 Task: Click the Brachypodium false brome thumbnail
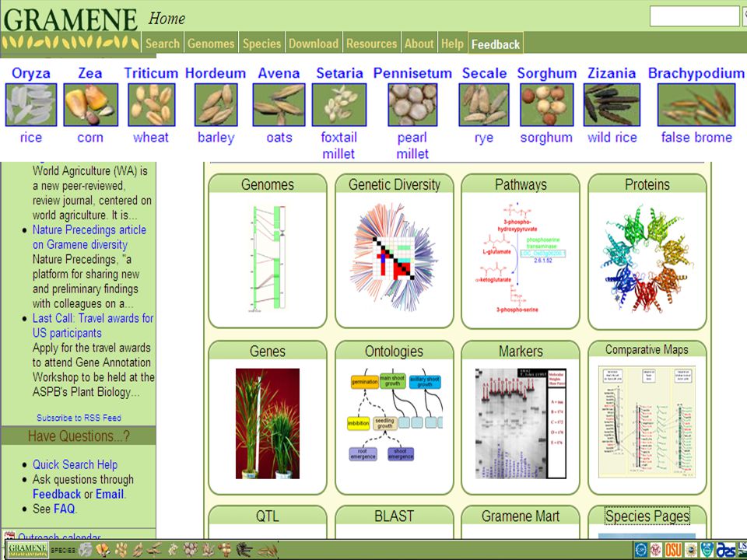click(696, 105)
